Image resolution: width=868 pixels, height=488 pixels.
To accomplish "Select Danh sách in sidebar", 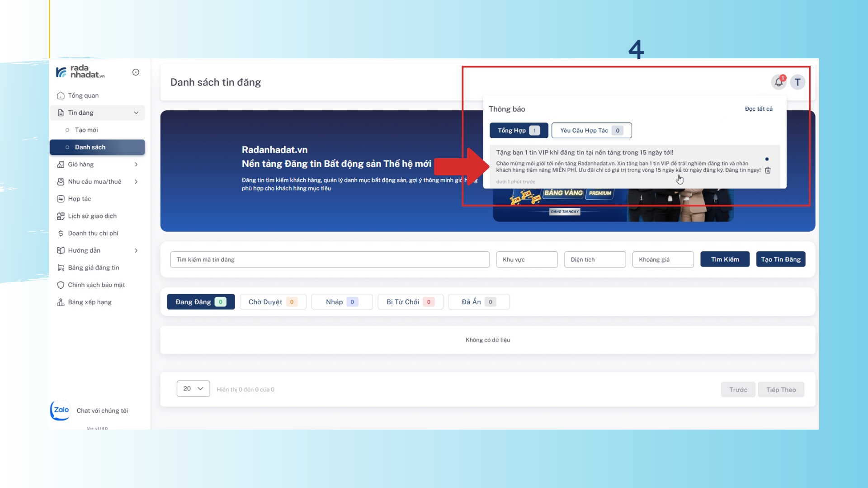I will tap(97, 147).
